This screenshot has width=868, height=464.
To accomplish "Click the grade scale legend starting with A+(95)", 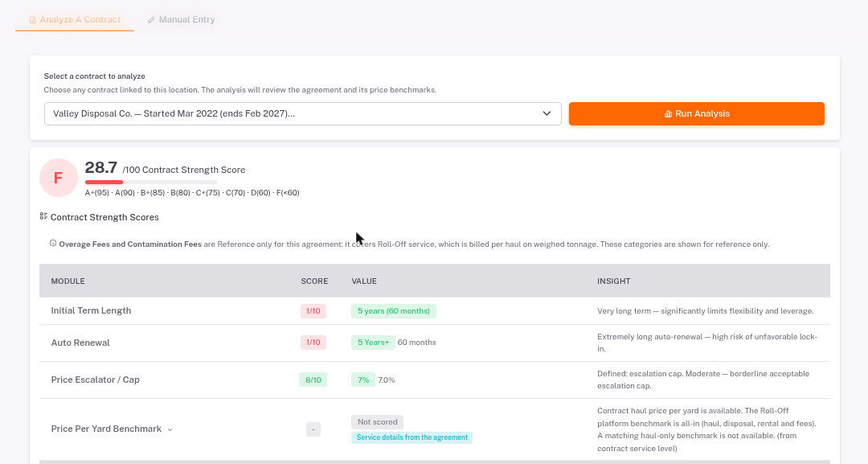I will (192, 193).
